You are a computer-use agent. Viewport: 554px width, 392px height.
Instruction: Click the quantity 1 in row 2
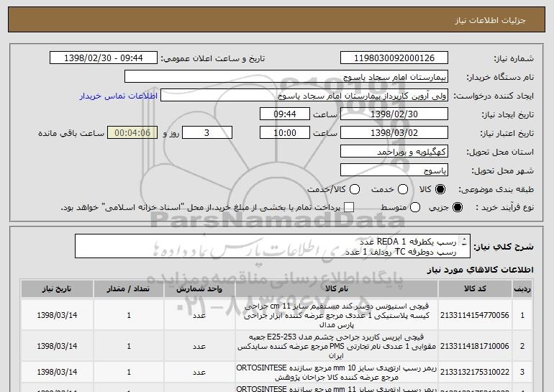coord(129,346)
